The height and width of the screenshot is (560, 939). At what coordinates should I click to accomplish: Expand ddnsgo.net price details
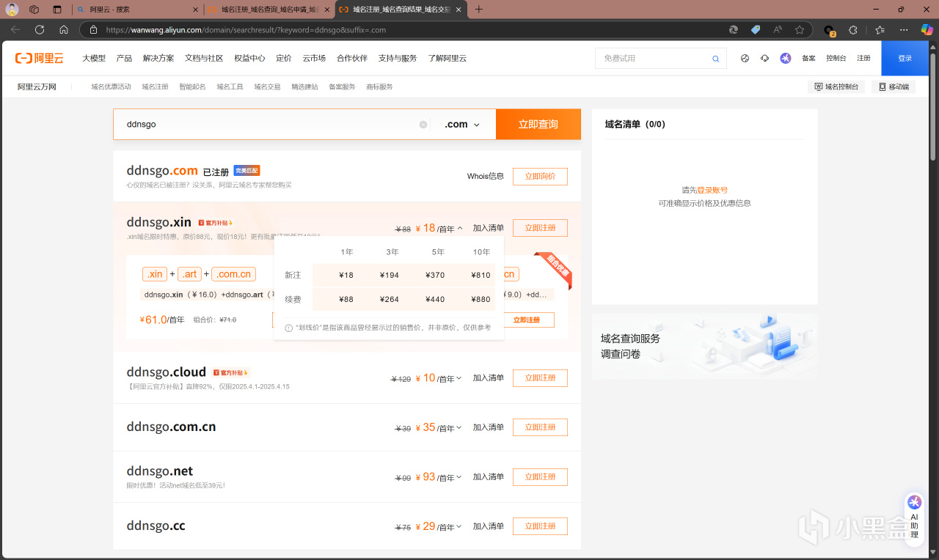pos(459,477)
